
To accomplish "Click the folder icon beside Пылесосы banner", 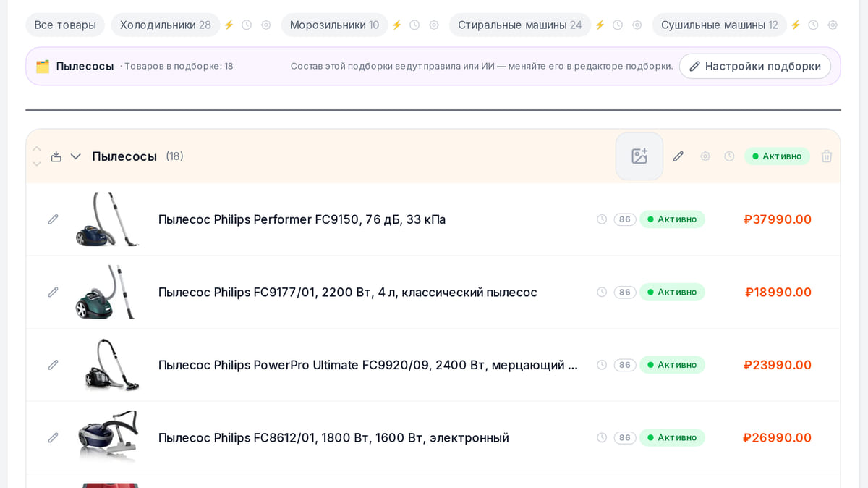I will pyautogui.click(x=43, y=66).
